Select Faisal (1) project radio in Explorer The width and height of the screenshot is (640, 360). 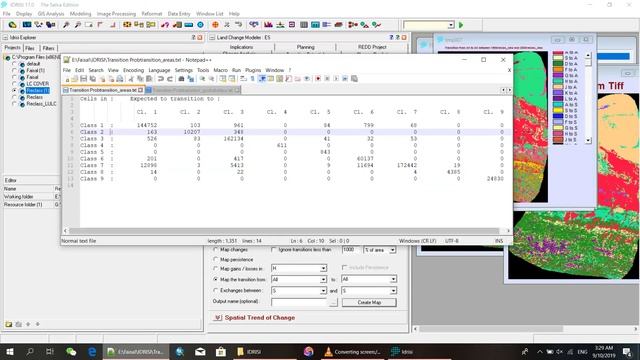(x=15, y=71)
